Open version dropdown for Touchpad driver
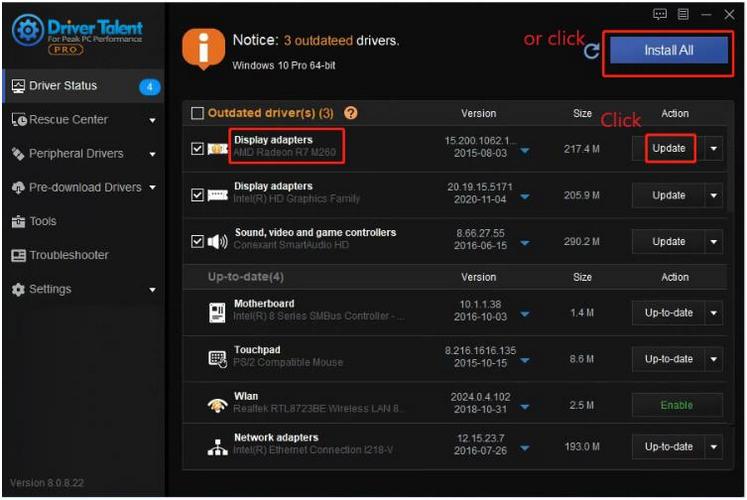The image size is (747, 500). 525,360
